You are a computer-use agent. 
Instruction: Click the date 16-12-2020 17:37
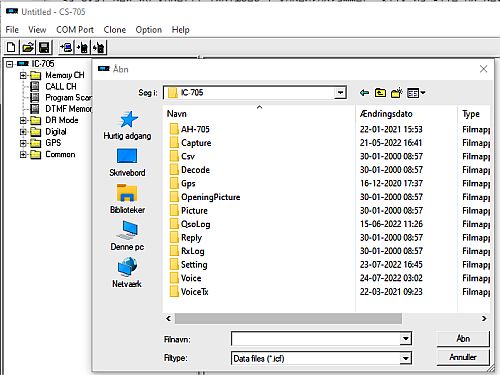[x=391, y=183]
